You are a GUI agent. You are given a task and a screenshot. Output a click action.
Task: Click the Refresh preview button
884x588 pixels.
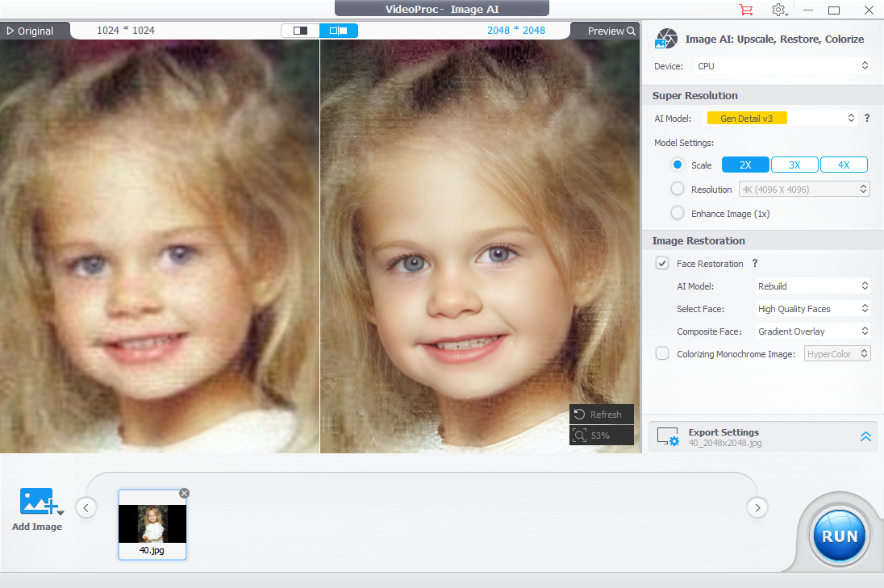tap(602, 414)
